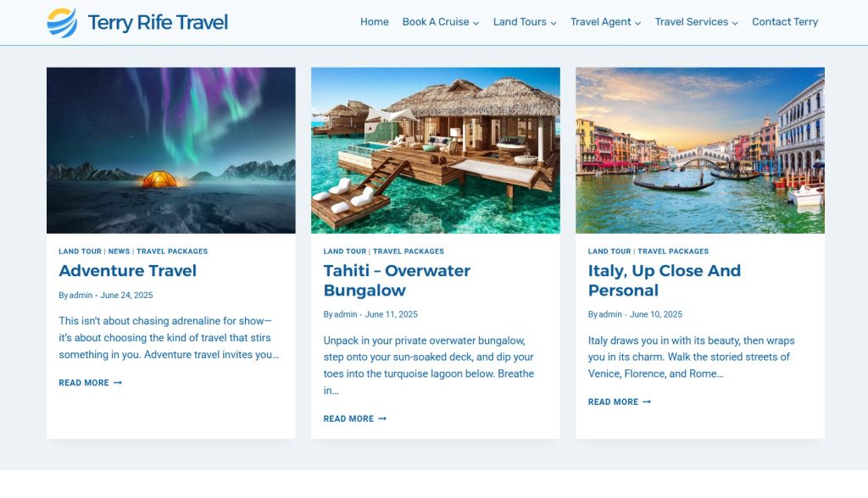
Task: Go to the Home menu item
Action: (x=374, y=22)
